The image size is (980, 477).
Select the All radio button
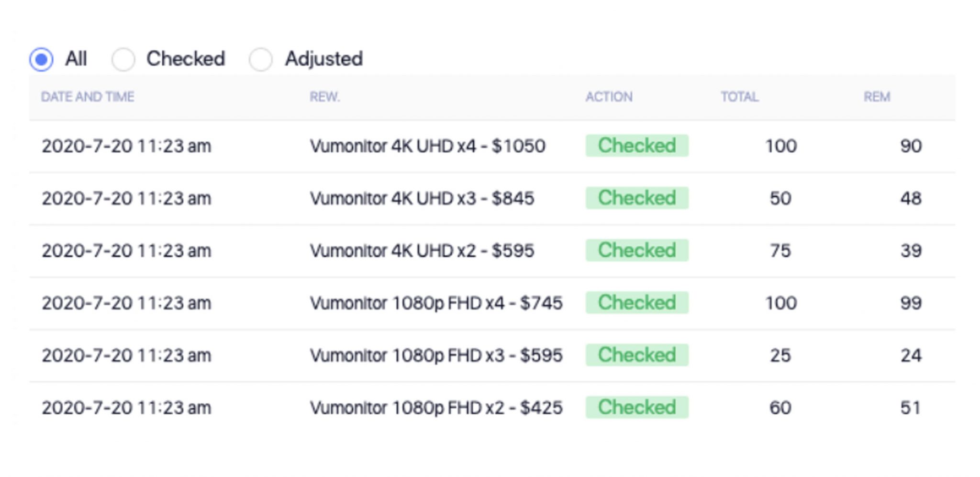coord(42,59)
